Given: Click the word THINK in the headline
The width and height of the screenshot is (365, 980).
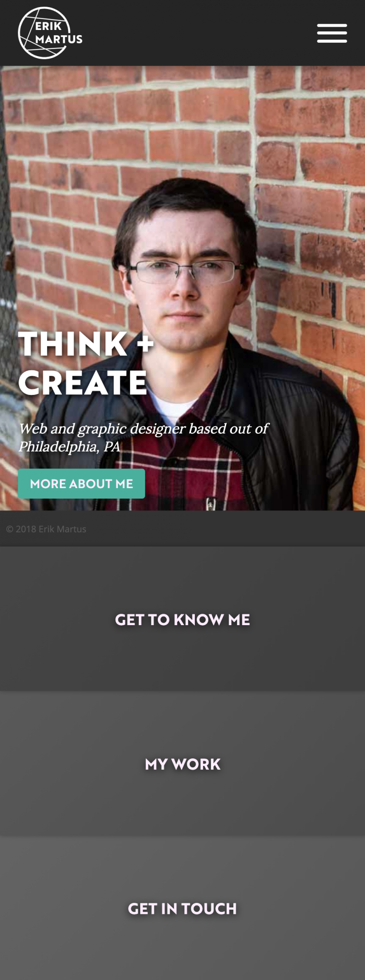Looking at the screenshot, I should (73, 343).
